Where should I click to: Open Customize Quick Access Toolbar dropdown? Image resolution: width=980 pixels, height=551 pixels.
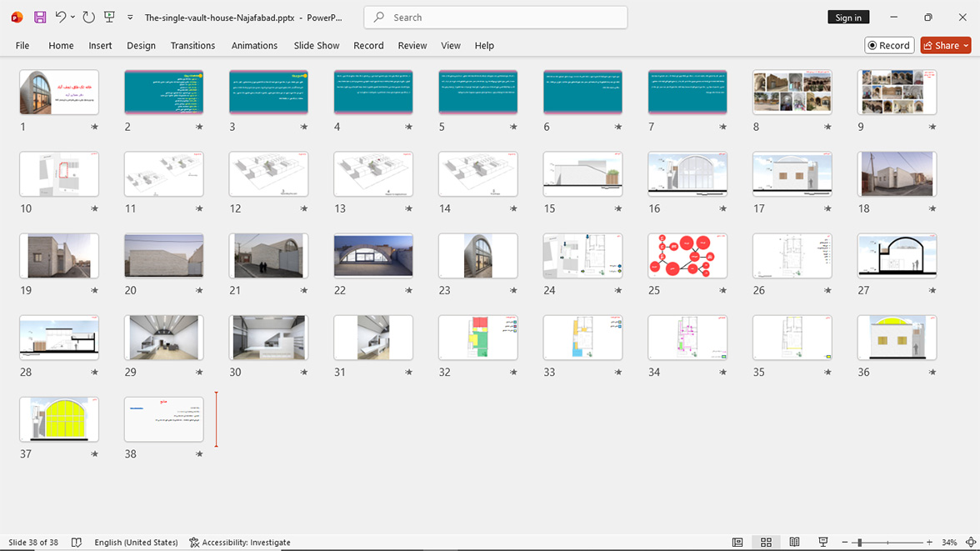pos(130,18)
